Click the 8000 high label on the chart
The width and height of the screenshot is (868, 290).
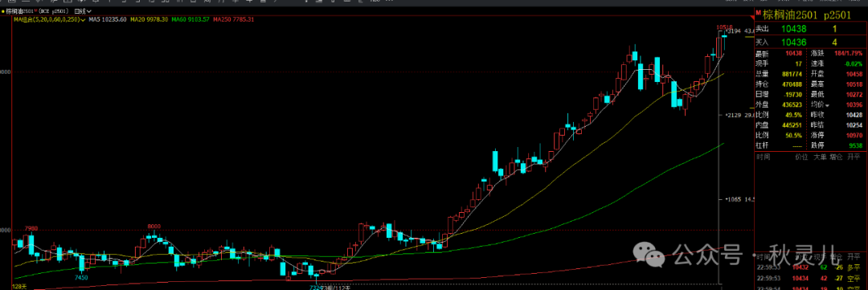pyautogui.click(x=154, y=227)
